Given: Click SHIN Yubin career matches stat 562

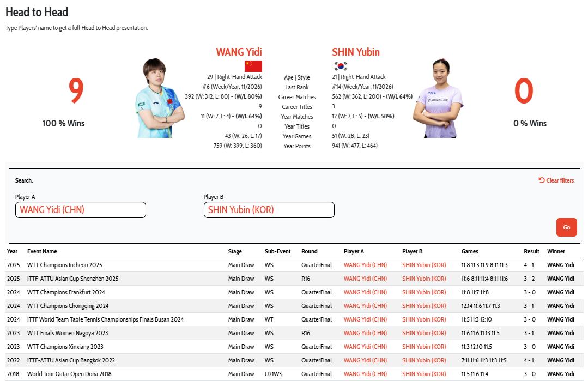Looking at the screenshot, I should click(x=372, y=97).
